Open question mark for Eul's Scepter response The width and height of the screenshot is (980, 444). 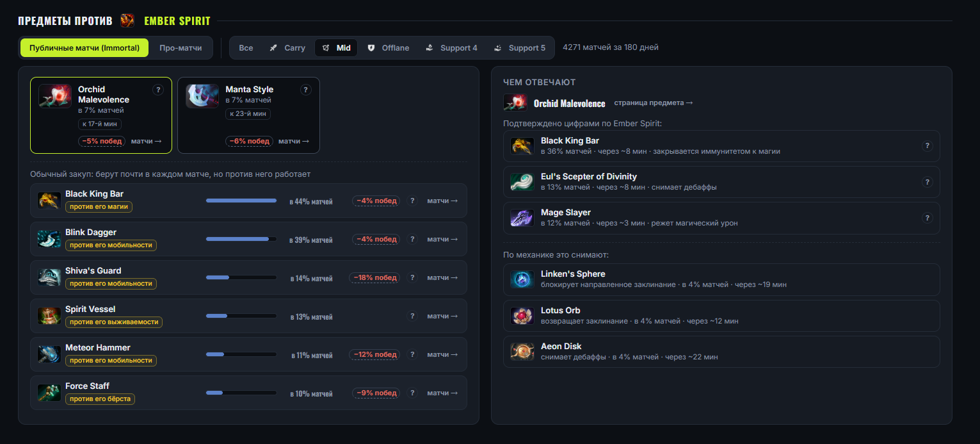point(927,182)
